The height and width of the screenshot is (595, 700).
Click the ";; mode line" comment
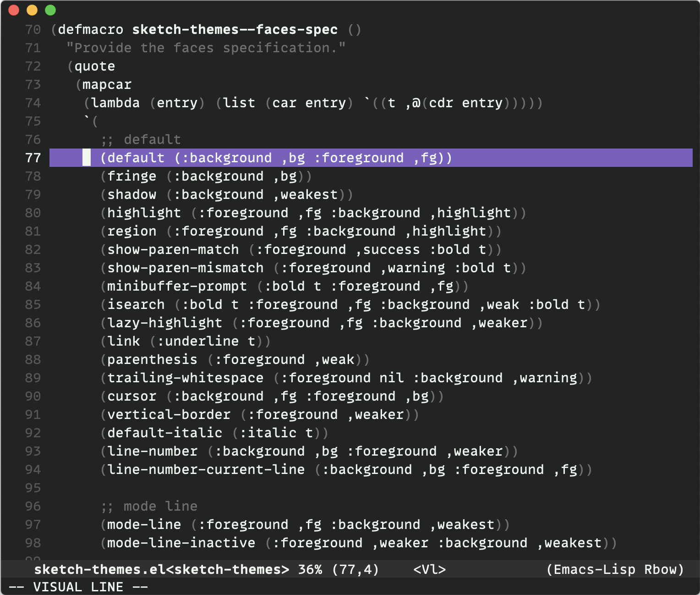coord(149,507)
